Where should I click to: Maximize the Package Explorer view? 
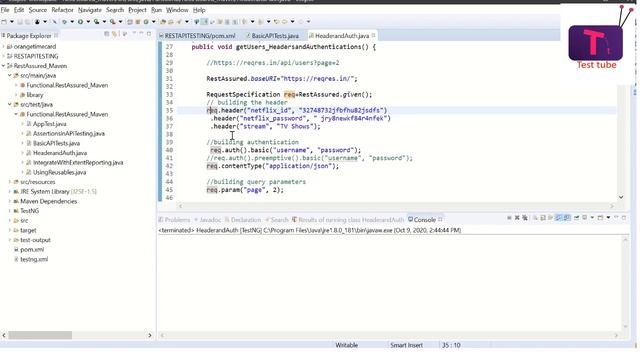point(149,34)
